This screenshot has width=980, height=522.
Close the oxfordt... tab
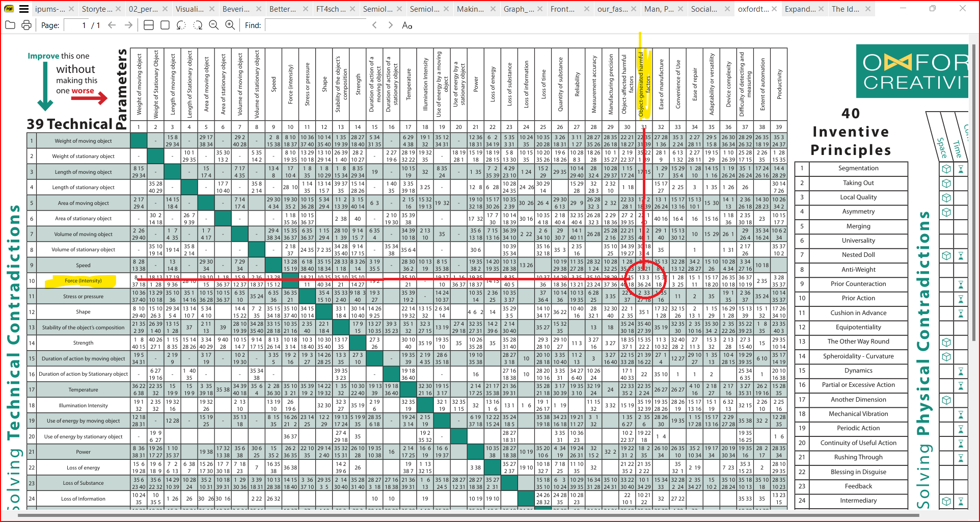click(774, 9)
